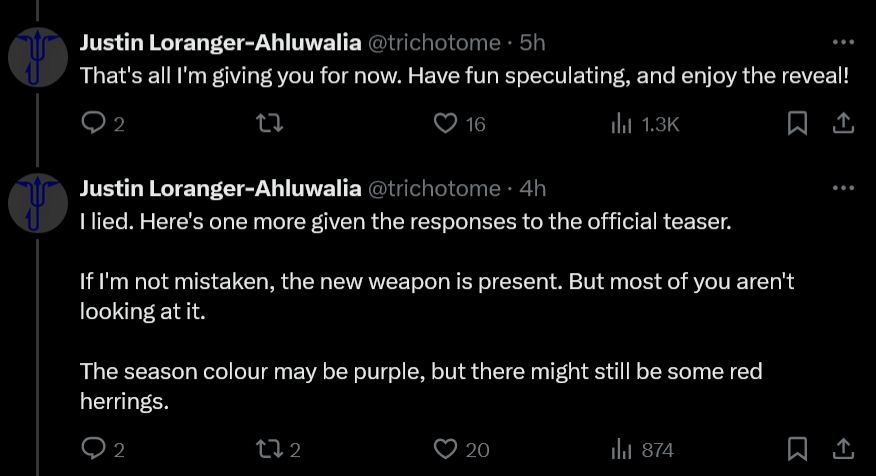This screenshot has height=476, width=876.
Task: View analytics showing 1.3K views
Action: [x=621, y=123]
